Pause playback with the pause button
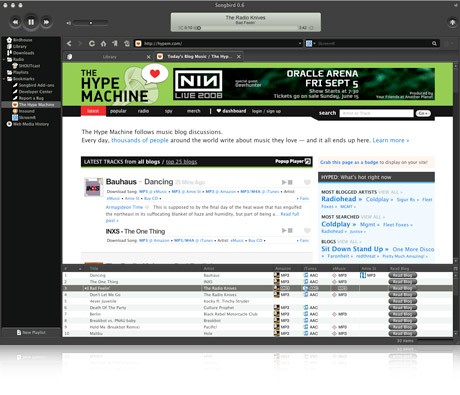The width and height of the screenshot is (460, 395). pyautogui.click(x=31, y=22)
